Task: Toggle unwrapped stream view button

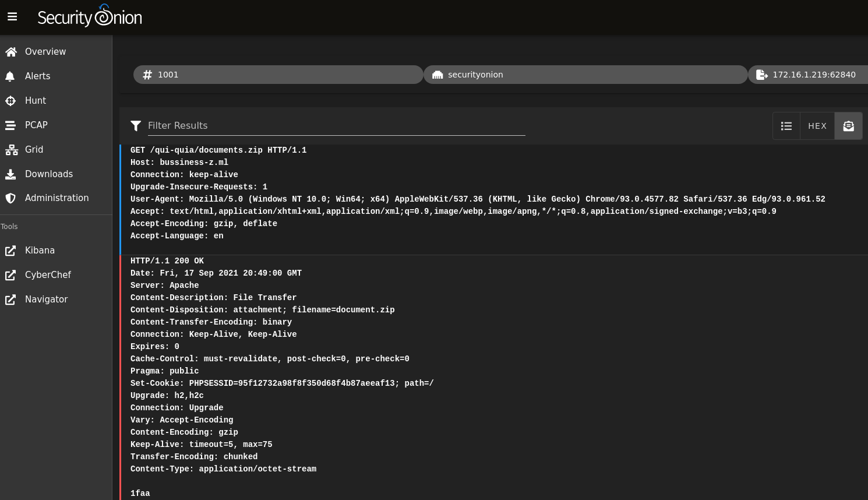Action: point(848,126)
